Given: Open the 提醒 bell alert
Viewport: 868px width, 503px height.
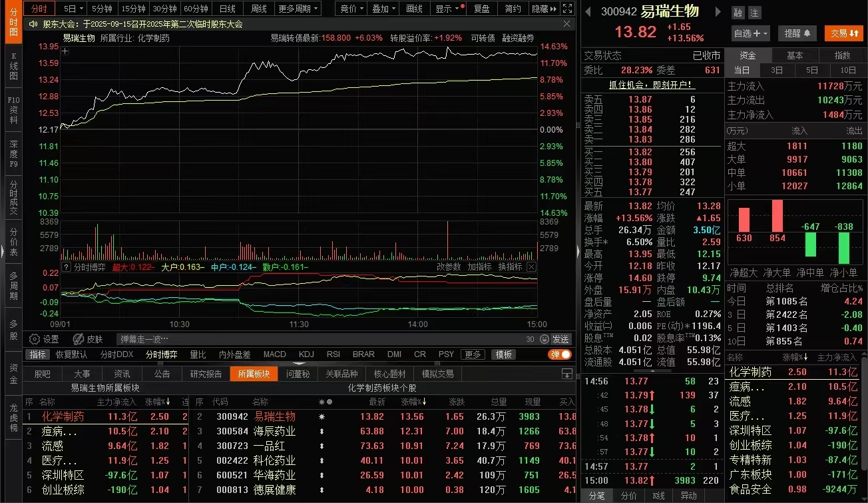Looking at the screenshot, I should pyautogui.click(x=797, y=33).
